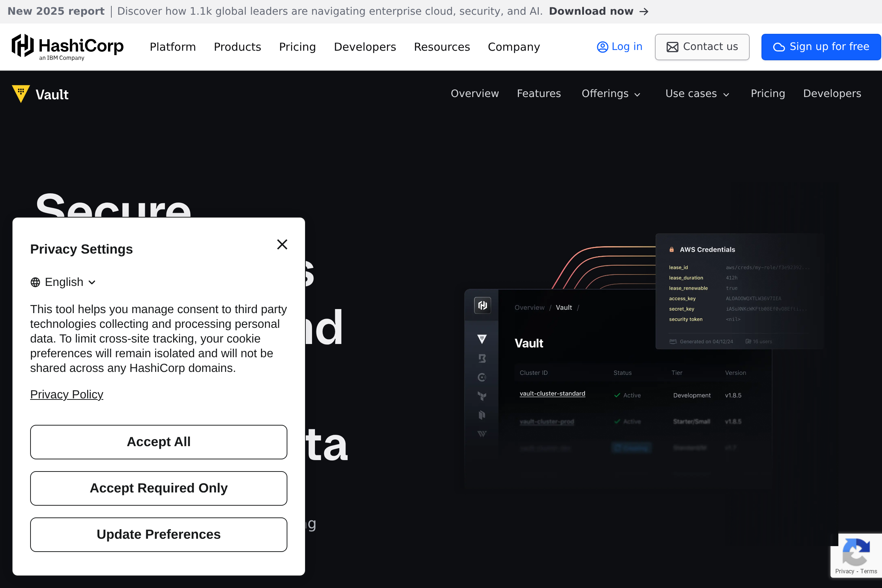882x588 pixels.
Task: Select the Vault icon in the dashboard sidebar
Action: click(482, 338)
